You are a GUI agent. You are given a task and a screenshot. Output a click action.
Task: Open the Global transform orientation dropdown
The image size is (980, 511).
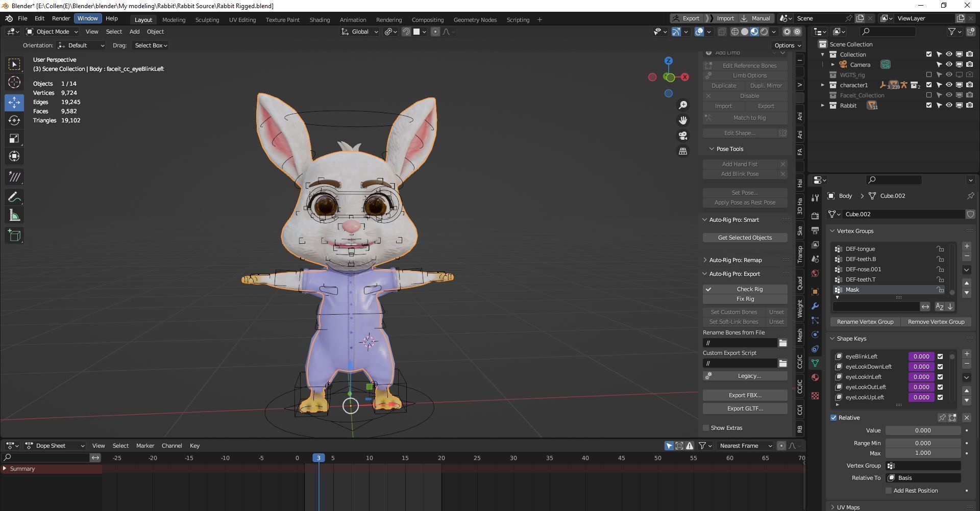(x=360, y=32)
